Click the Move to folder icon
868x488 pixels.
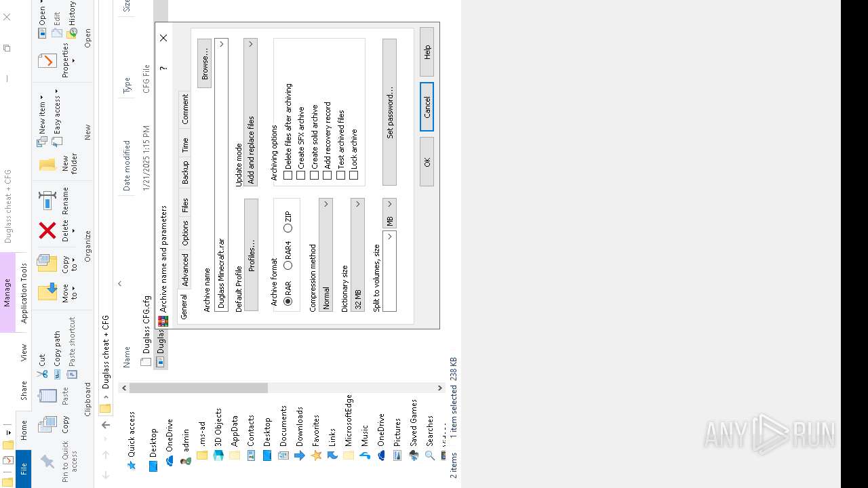[47, 291]
